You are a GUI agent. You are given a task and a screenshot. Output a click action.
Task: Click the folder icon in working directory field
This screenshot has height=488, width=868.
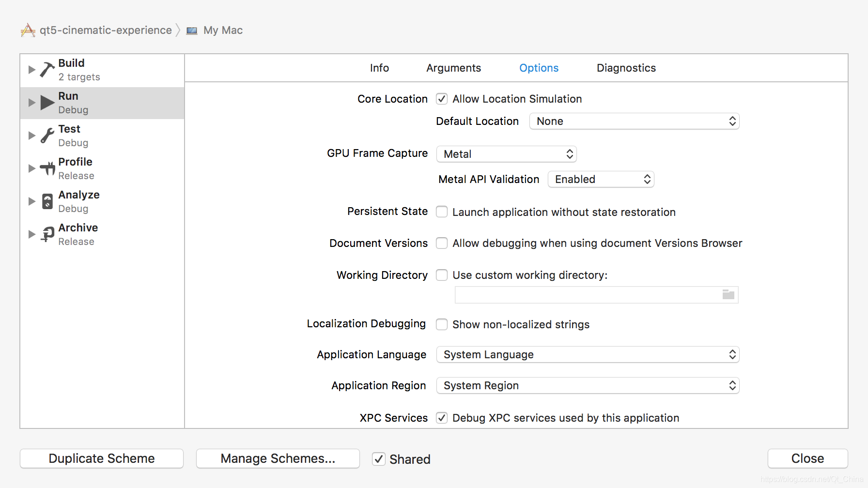click(x=728, y=294)
